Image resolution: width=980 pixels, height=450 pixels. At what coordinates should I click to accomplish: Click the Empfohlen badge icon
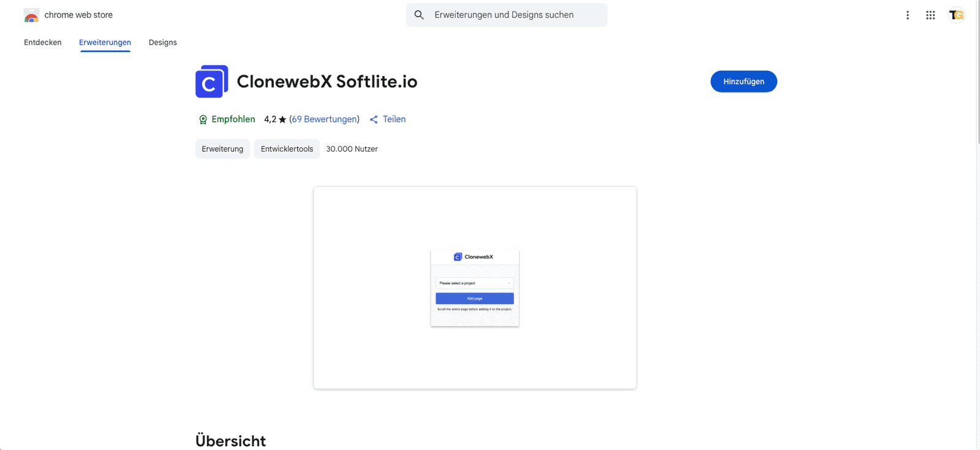tap(203, 119)
